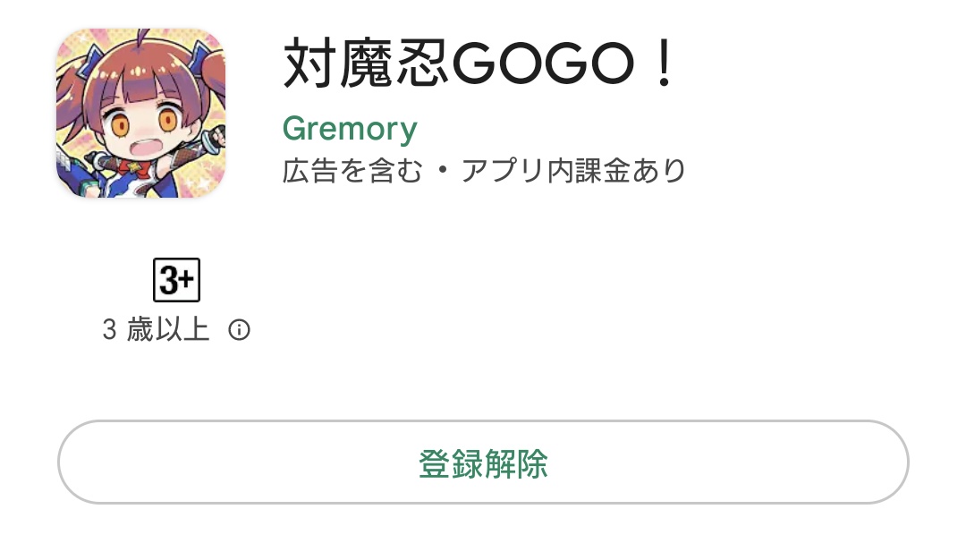Viewport: 966px width, 560px height.
Task: Click the ads and in-app purchases line
Action: (x=484, y=171)
